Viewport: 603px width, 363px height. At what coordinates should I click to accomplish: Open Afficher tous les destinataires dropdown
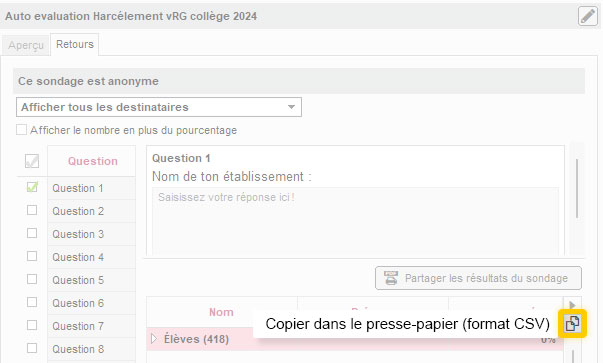[x=159, y=107]
